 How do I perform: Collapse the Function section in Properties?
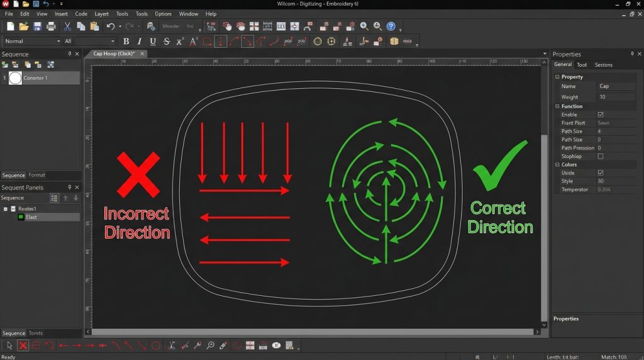click(557, 106)
